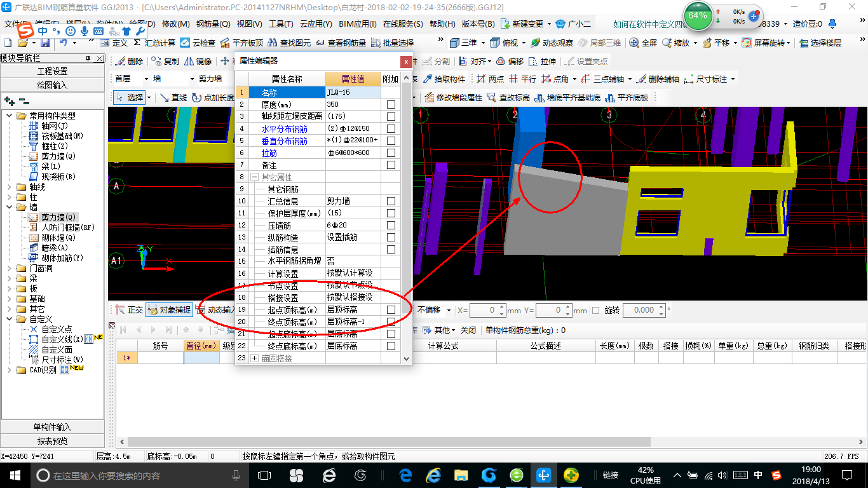Click 查改标高 tool
Viewport: 868px width, 488px height.
508,97
